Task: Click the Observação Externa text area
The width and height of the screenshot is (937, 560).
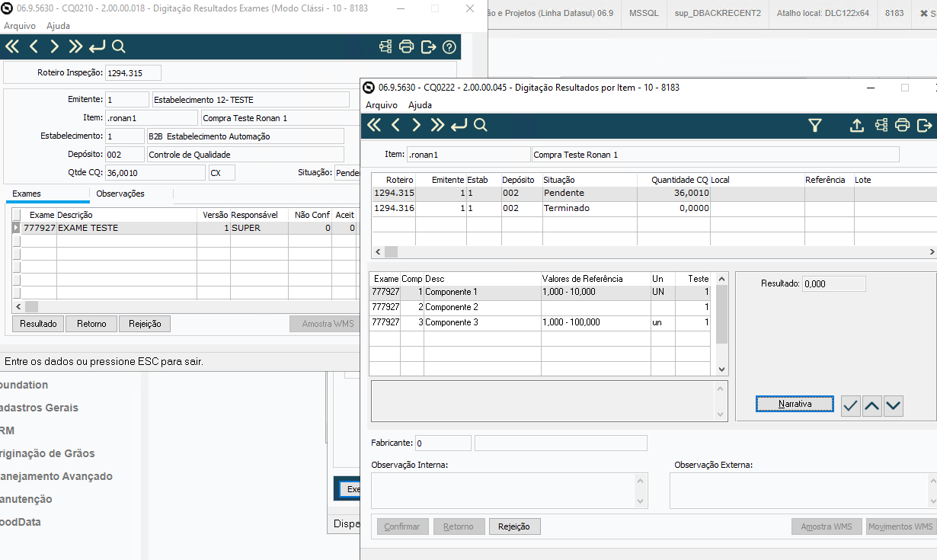Action: point(803,491)
